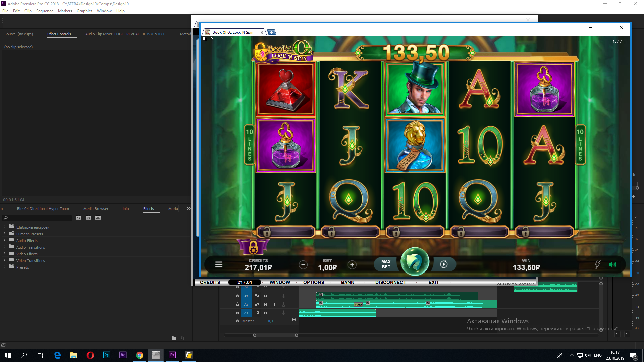The image size is (644, 362).
Task: Toggle lock on audio track A2
Action: pos(238,296)
